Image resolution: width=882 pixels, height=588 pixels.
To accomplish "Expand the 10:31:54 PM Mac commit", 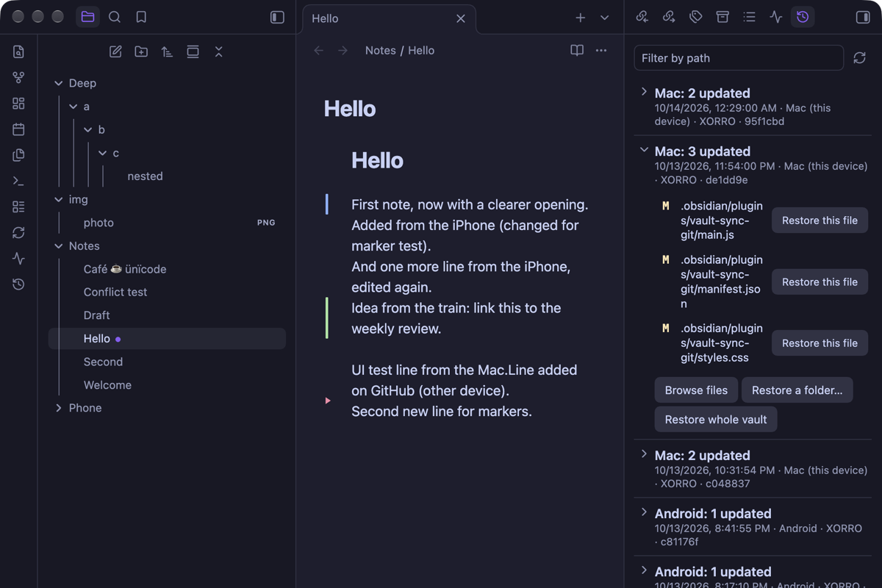I will (x=644, y=454).
